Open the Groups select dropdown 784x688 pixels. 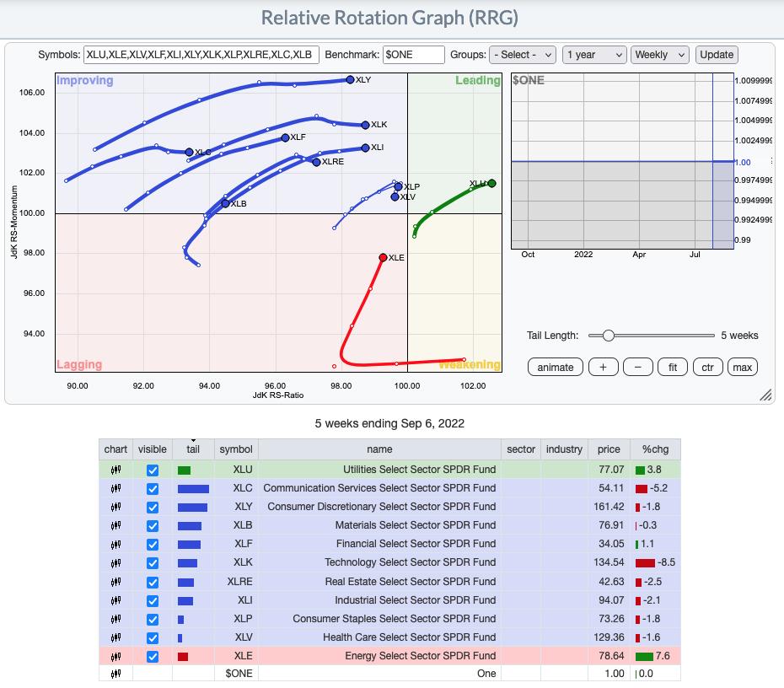tap(523, 55)
